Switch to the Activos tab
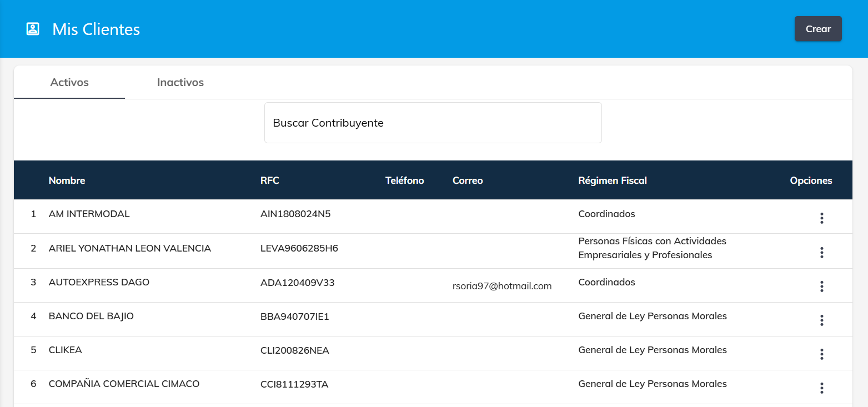868x407 pixels. tap(69, 83)
